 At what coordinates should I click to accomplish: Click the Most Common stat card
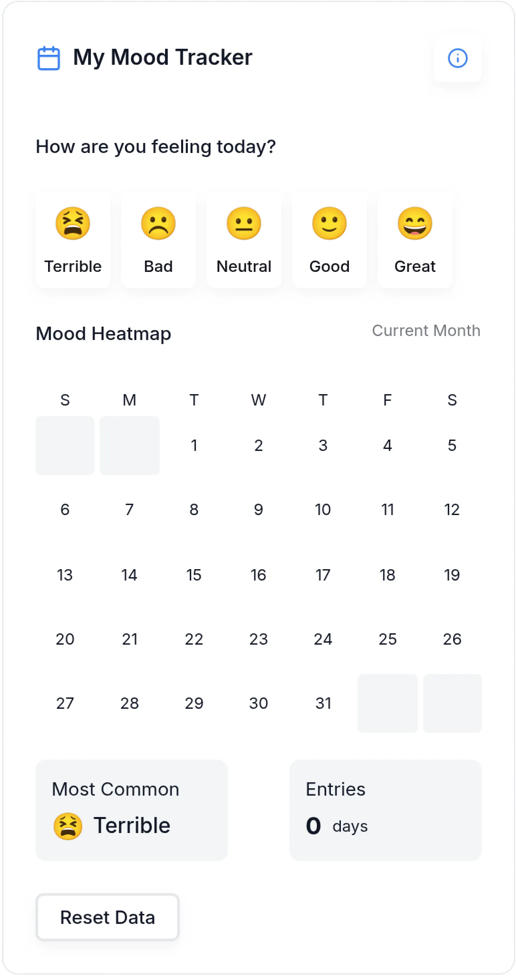pyautogui.click(x=131, y=810)
